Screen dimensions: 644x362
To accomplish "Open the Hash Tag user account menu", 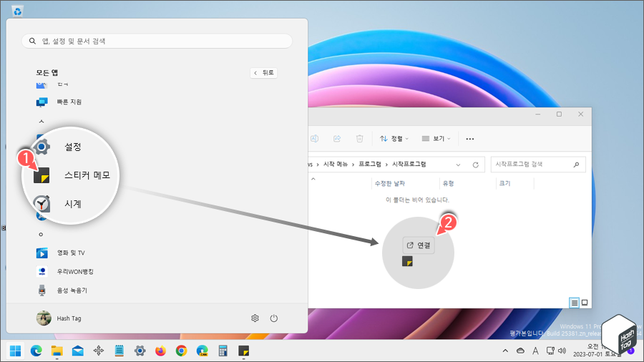I will click(59, 318).
